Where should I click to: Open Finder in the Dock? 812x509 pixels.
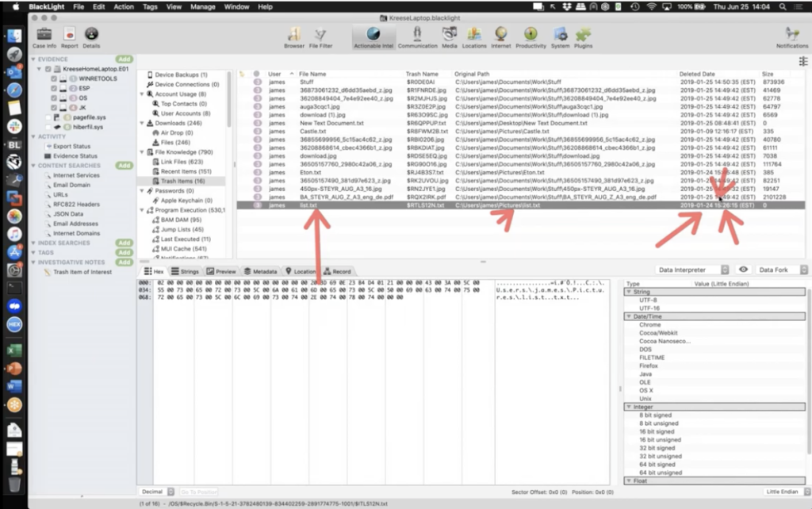(x=14, y=36)
